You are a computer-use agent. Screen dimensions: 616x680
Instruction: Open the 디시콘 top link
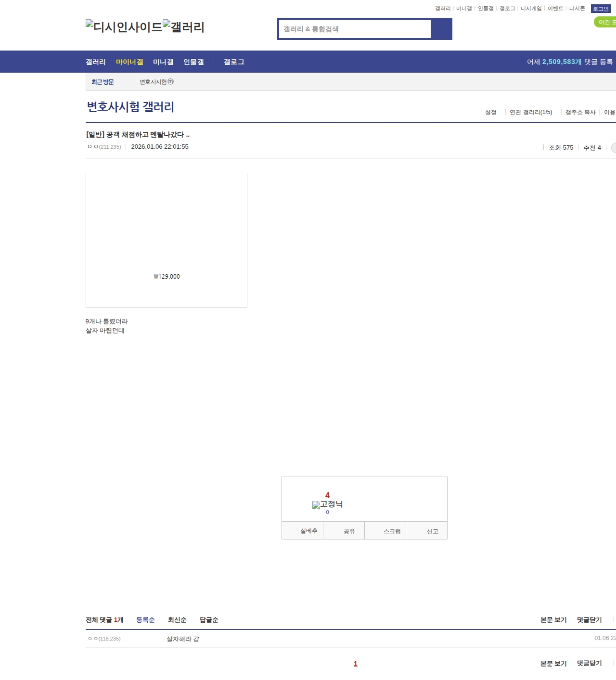tap(577, 9)
